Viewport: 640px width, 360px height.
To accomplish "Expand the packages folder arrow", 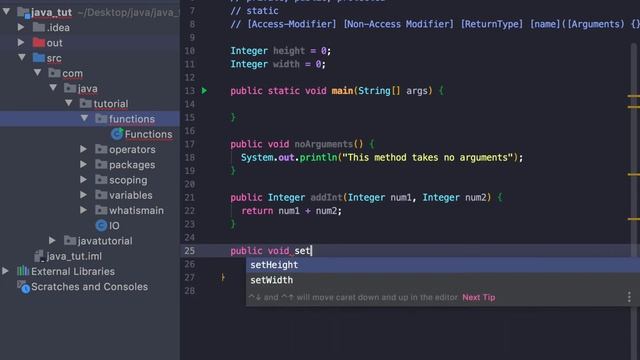I will click(x=83, y=164).
